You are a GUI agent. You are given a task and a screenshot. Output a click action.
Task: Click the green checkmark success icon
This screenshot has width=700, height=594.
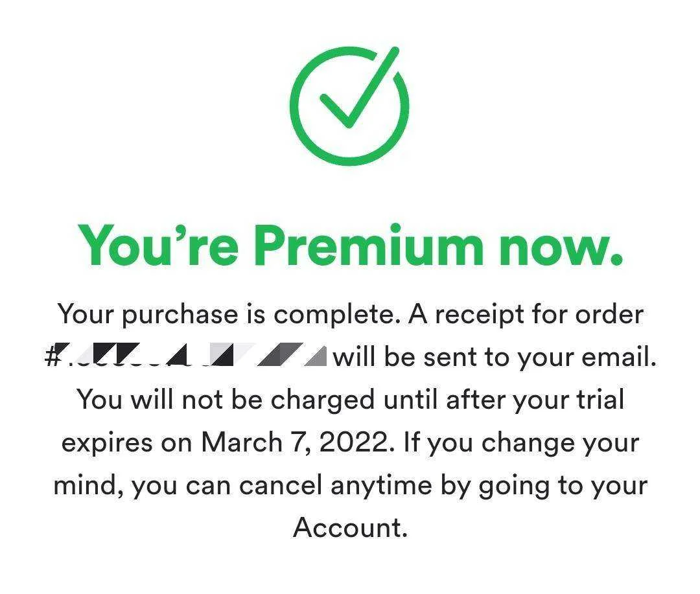point(349,106)
